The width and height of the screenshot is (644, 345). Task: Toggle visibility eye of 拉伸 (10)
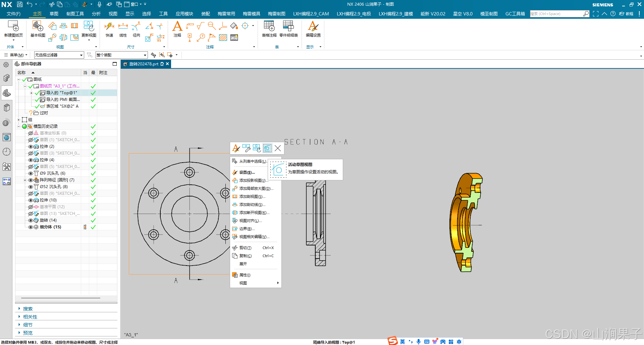pyautogui.click(x=31, y=200)
